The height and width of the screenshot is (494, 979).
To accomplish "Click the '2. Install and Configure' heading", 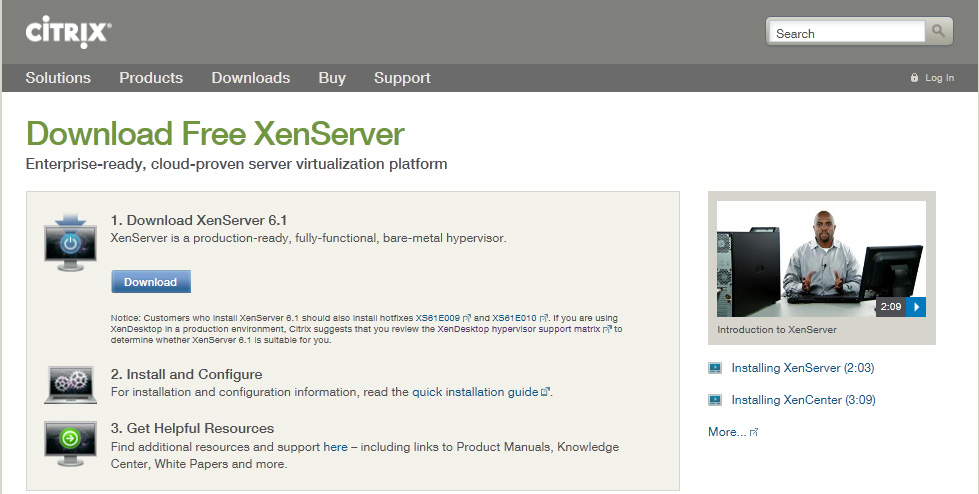I will coord(187,374).
